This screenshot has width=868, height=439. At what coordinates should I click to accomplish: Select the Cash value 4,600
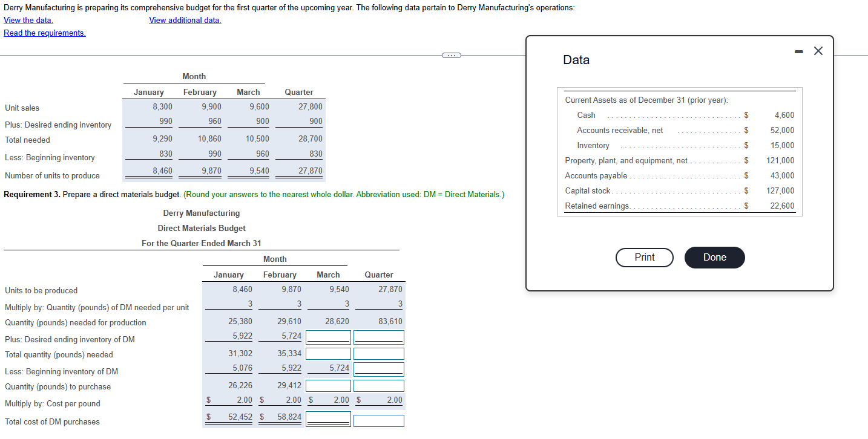coord(784,115)
